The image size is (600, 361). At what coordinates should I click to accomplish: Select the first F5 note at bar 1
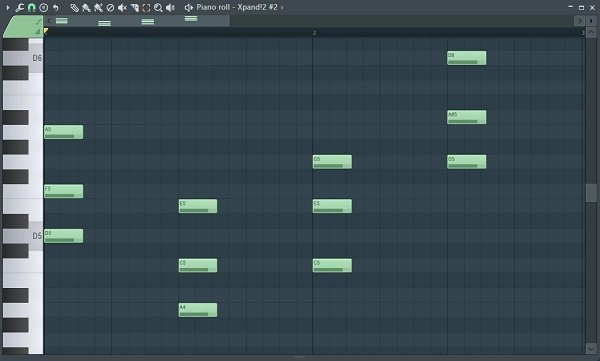64,191
